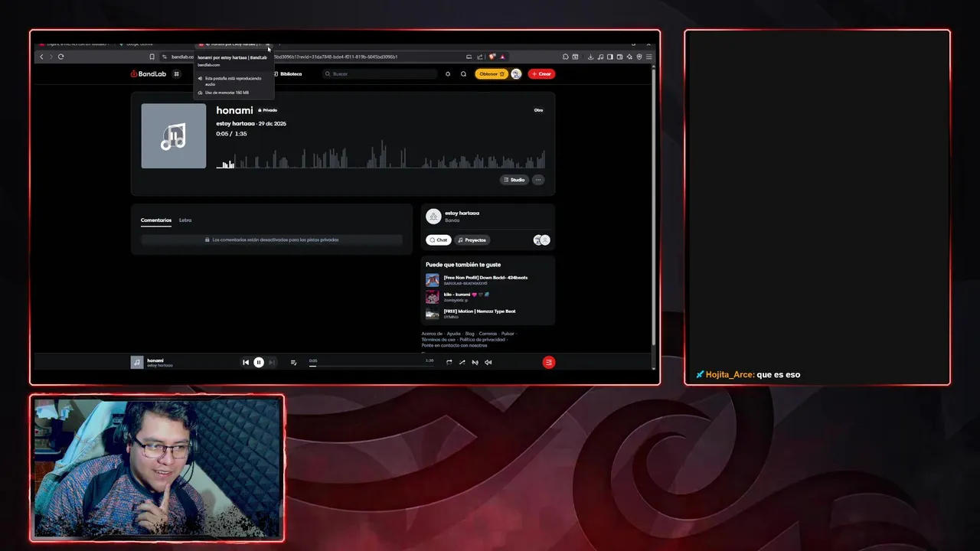
Task: Open the play queue icon in player
Action: pyautogui.click(x=293, y=363)
